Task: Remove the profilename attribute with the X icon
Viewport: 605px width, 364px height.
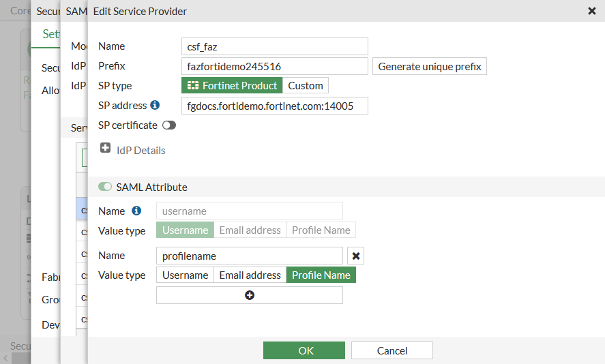Action: (355, 256)
